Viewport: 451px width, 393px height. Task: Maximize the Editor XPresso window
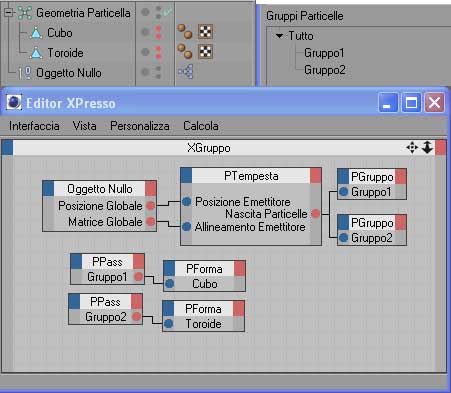(411, 102)
